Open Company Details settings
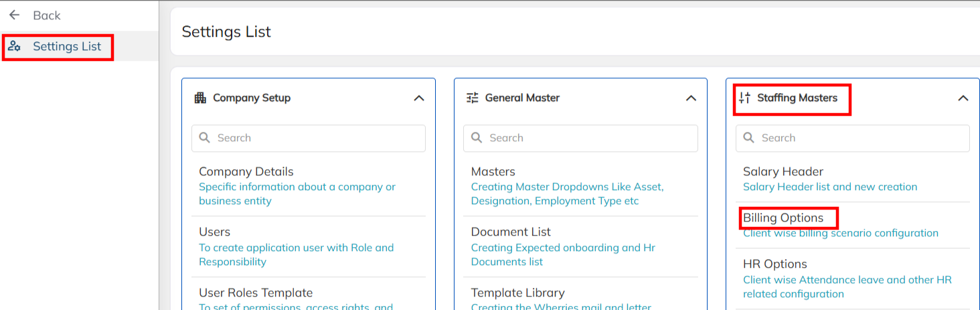 pos(246,172)
